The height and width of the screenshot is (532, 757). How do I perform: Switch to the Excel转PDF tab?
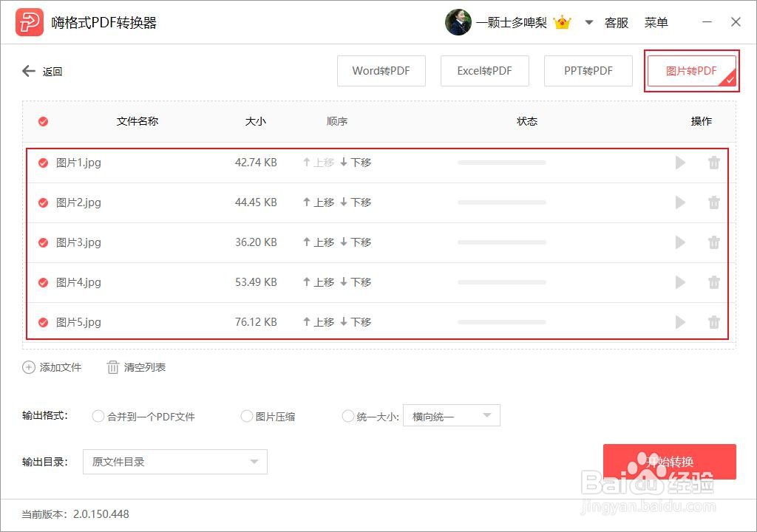484,70
